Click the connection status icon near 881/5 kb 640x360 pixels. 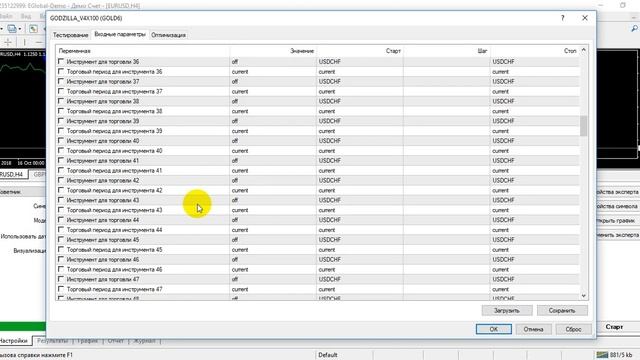(602, 355)
